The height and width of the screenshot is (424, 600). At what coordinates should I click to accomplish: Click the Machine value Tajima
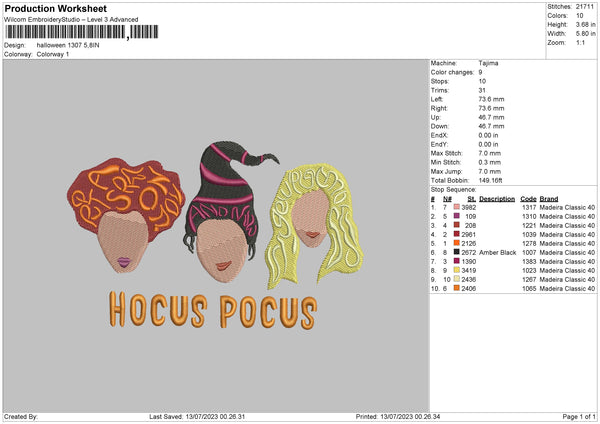point(488,63)
